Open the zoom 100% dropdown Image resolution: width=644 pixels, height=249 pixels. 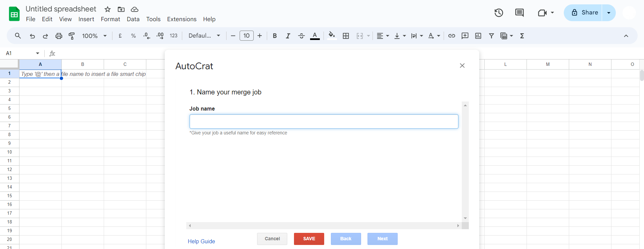pos(94,36)
